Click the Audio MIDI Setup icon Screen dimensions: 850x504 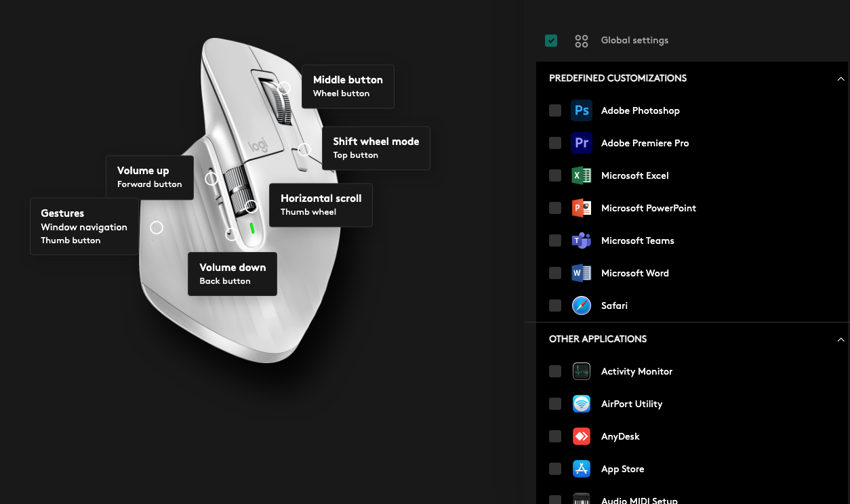582,499
